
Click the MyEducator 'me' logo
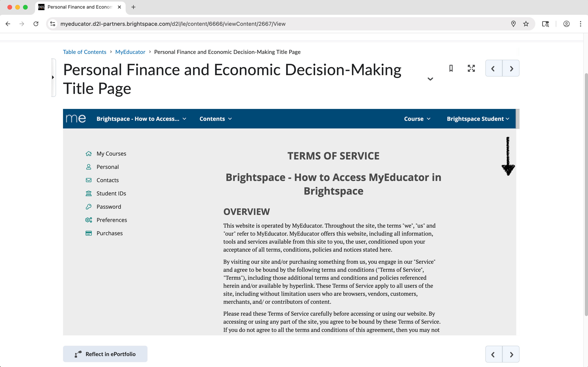click(x=76, y=119)
